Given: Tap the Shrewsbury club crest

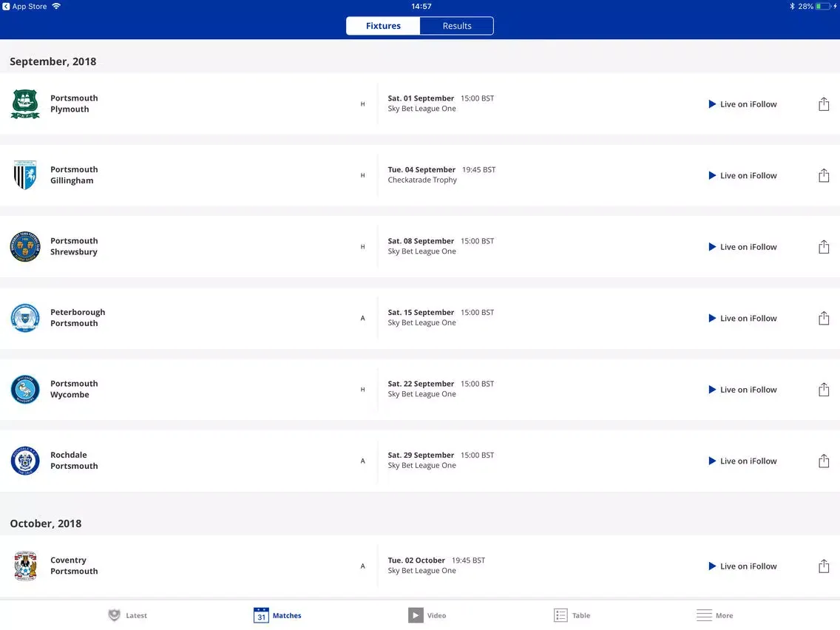Looking at the screenshot, I should (x=25, y=246).
